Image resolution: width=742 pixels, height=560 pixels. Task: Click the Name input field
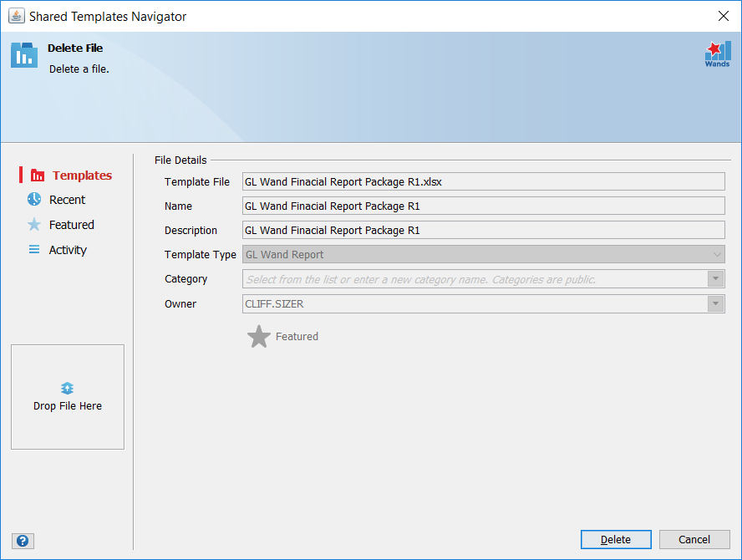coord(483,206)
